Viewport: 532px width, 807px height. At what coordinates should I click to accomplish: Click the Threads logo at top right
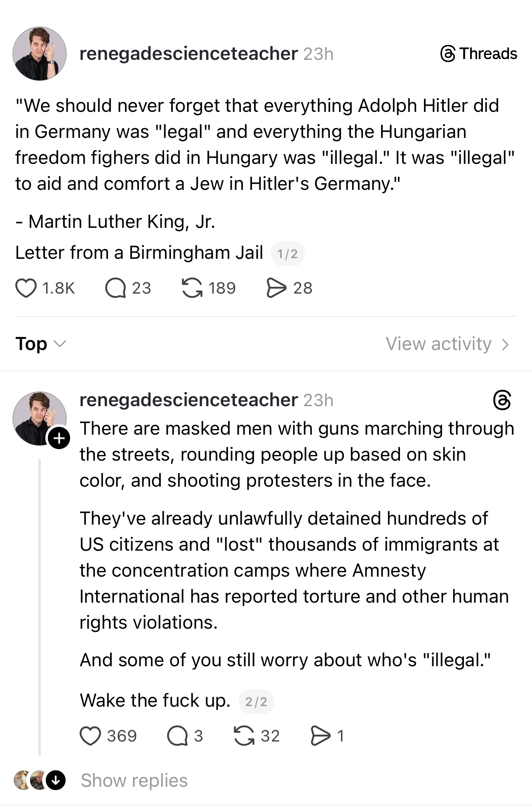tap(478, 54)
